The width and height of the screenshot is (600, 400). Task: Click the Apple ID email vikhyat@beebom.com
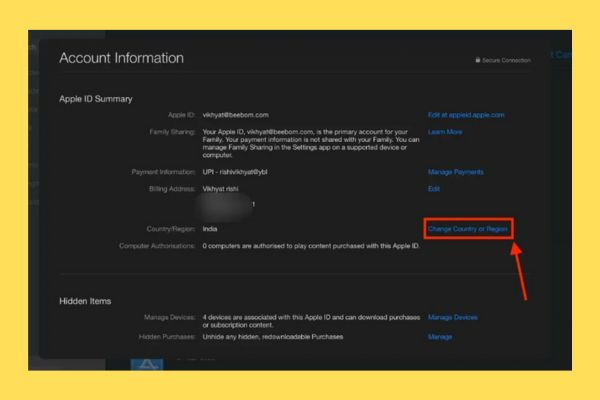235,115
